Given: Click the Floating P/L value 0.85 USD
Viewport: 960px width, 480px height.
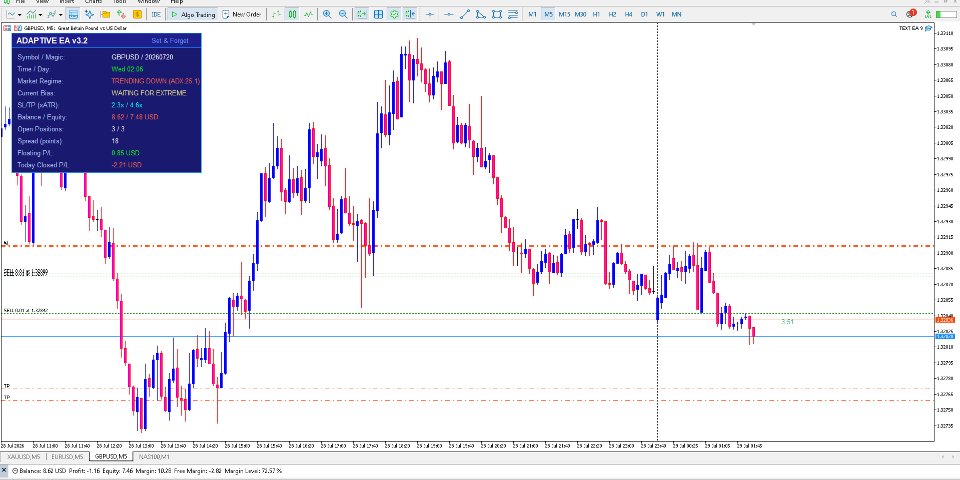Looking at the screenshot, I should point(126,153).
